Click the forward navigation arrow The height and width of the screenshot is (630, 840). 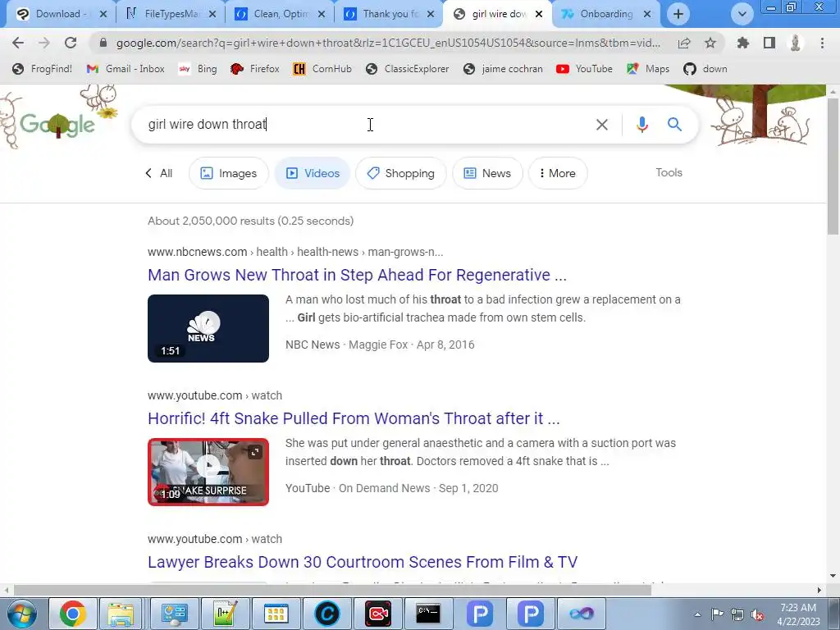click(44, 43)
